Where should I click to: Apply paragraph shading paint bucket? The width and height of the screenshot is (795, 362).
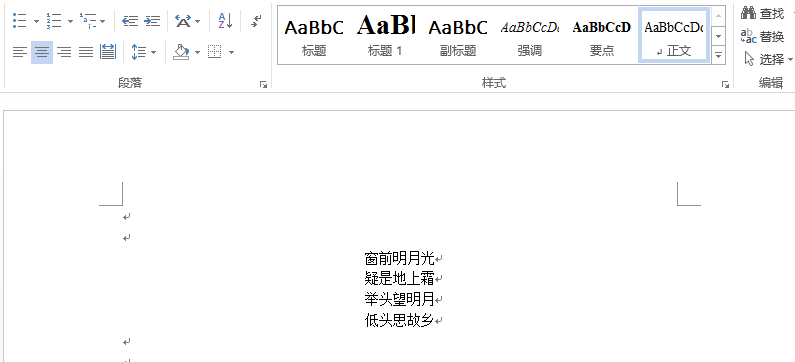tap(181, 52)
